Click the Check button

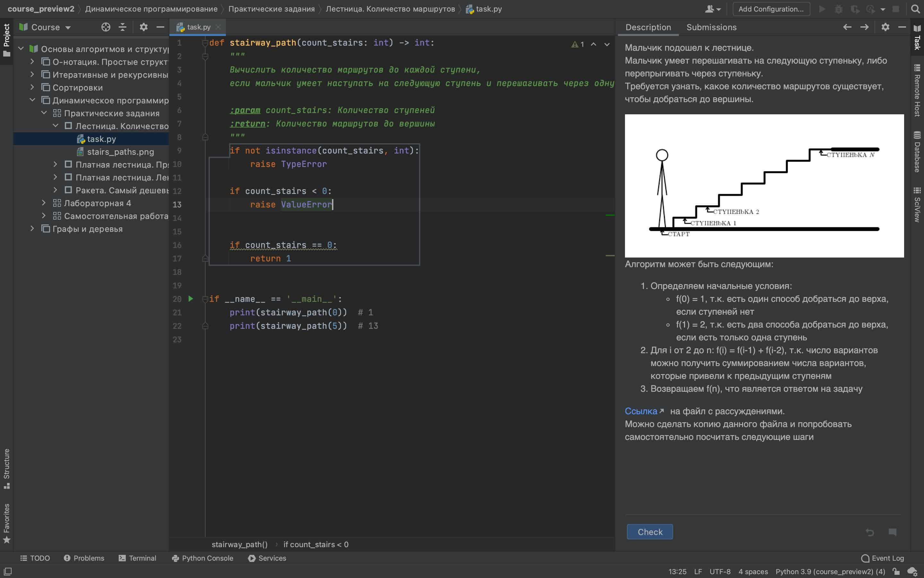click(650, 532)
